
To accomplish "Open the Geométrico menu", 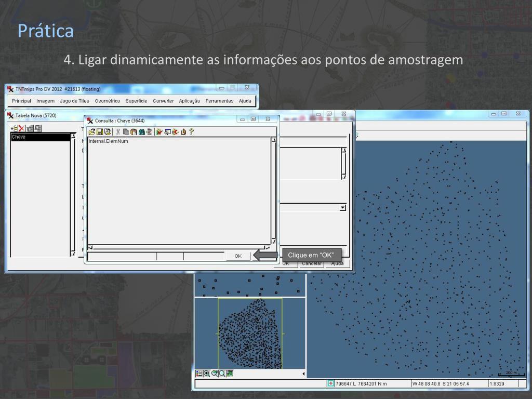I will [107, 101].
